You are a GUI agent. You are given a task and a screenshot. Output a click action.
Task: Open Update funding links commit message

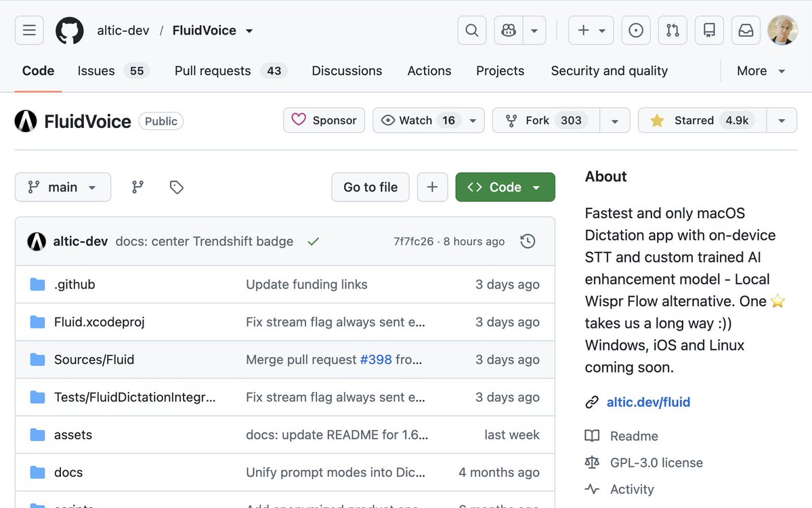click(x=307, y=284)
